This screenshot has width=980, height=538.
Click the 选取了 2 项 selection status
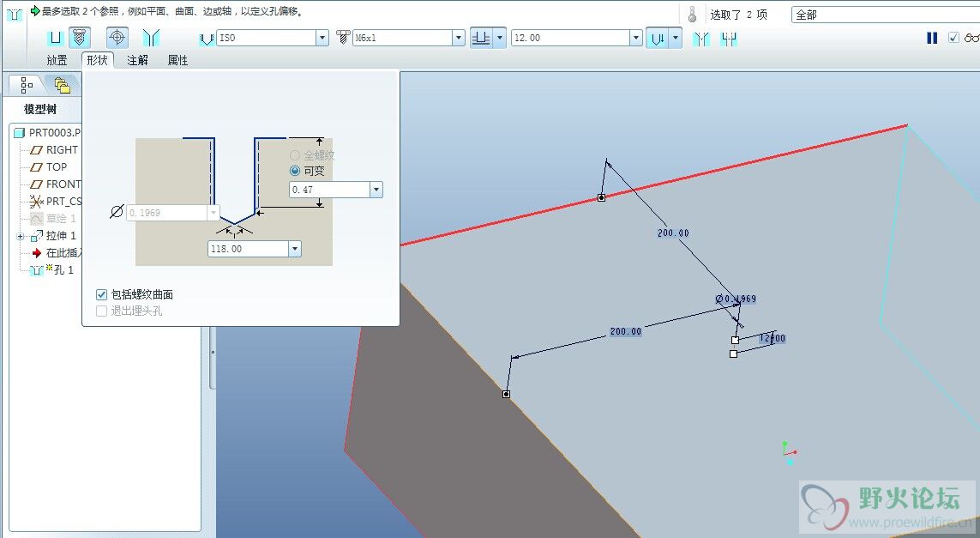click(x=738, y=15)
